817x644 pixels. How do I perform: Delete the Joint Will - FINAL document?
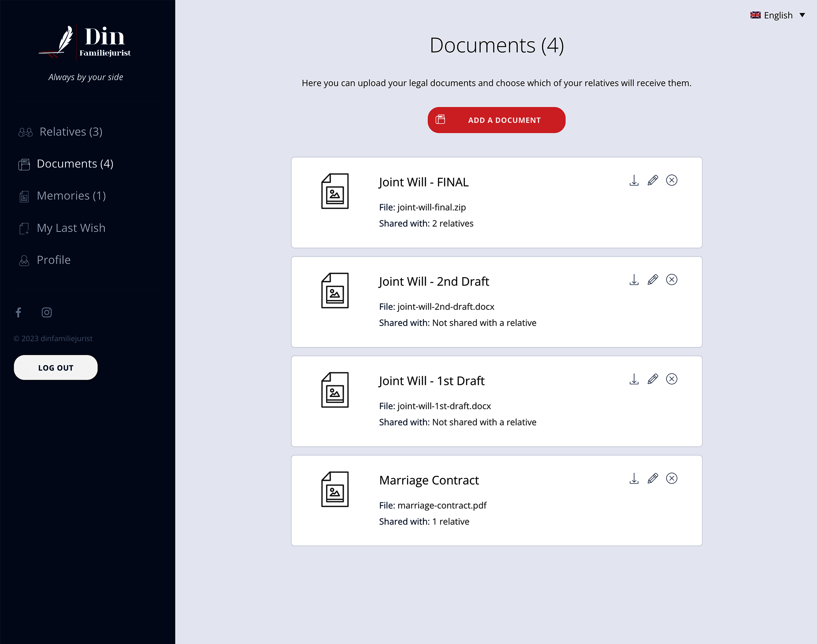[672, 180]
